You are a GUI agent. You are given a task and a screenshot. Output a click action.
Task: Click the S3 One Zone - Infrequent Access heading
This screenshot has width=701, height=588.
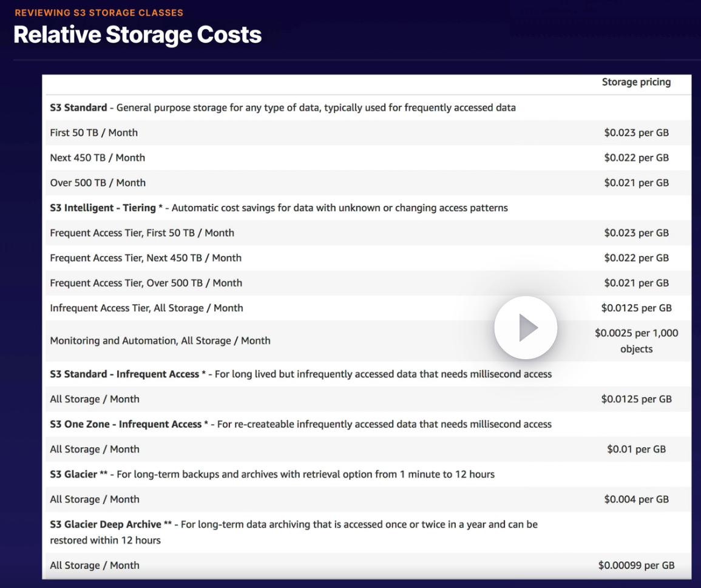click(x=126, y=424)
